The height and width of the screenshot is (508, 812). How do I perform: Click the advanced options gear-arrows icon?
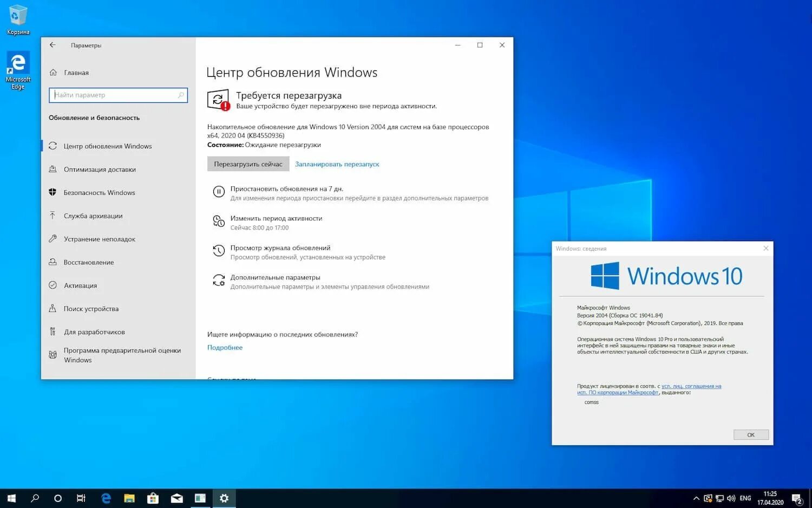219,280
